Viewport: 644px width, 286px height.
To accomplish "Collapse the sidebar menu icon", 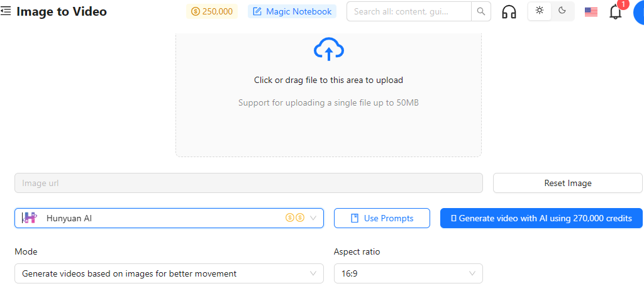I will coord(6,11).
